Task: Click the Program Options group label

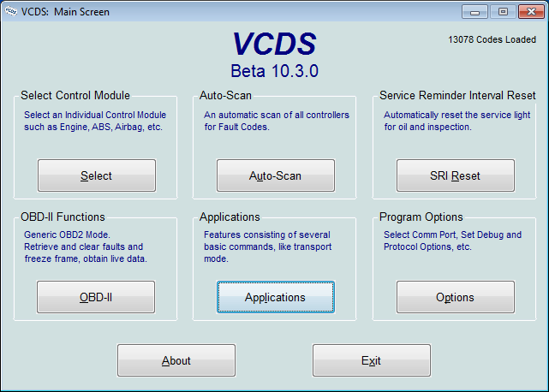Action: tap(421, 217)
